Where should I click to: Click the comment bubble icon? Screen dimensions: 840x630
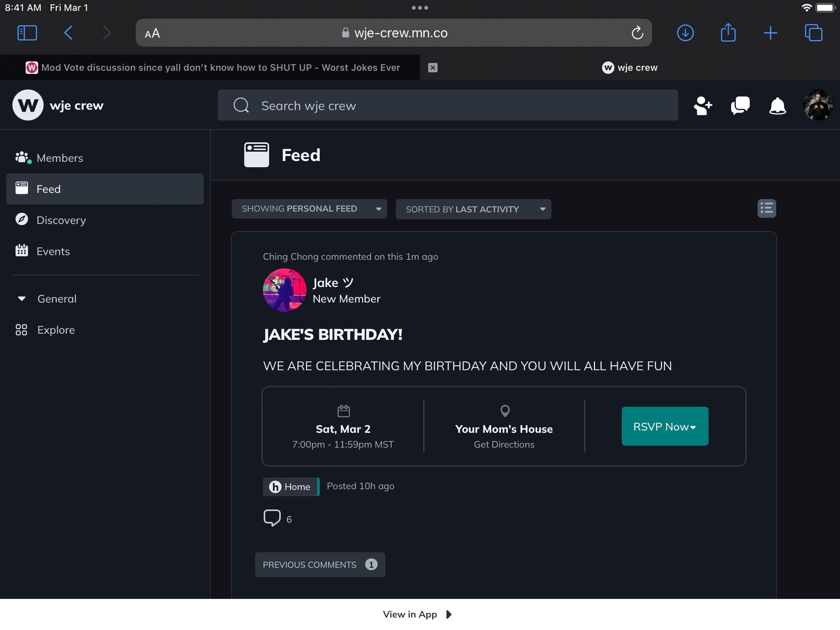[x=272, y=518]
